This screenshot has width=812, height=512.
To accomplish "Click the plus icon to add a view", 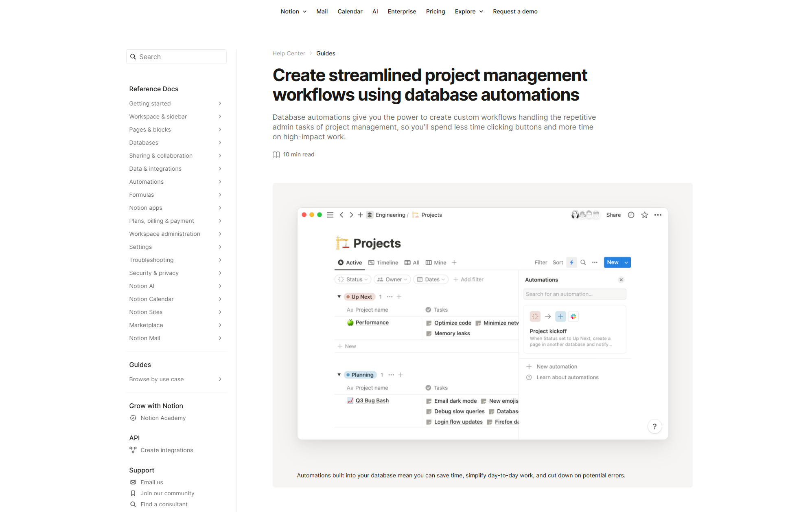I will point(454,263).
